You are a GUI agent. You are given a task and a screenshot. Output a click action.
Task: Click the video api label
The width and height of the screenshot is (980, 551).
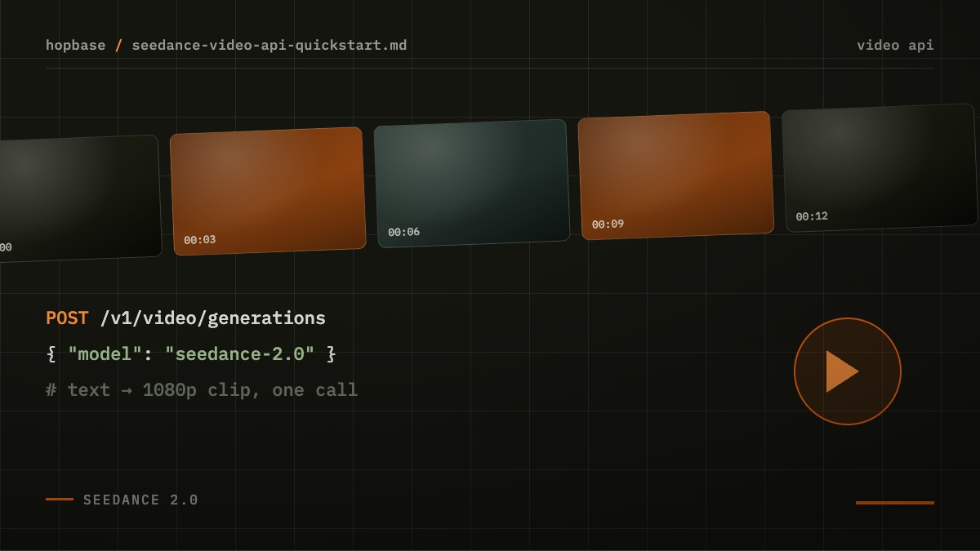[x=895, y=45]
